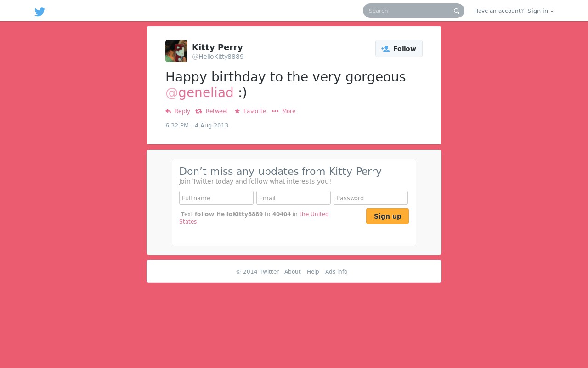Click the Reply arrow icon

point(168,111)
